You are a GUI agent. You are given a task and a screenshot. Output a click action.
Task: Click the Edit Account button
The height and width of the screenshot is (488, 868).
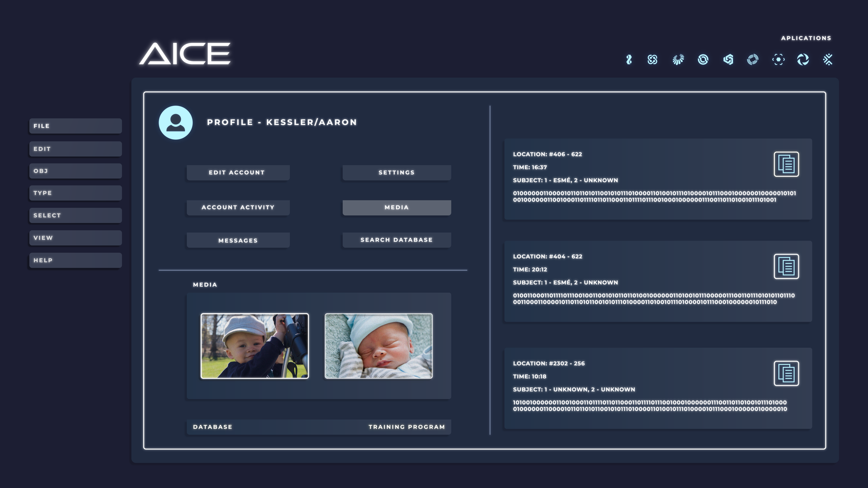pos(238,173)
